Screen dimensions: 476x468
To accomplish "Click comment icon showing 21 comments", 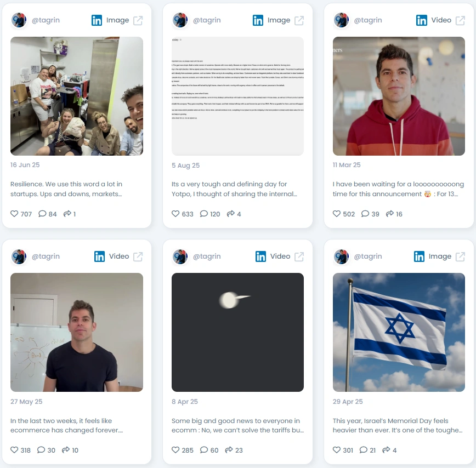I will [364, 449].
